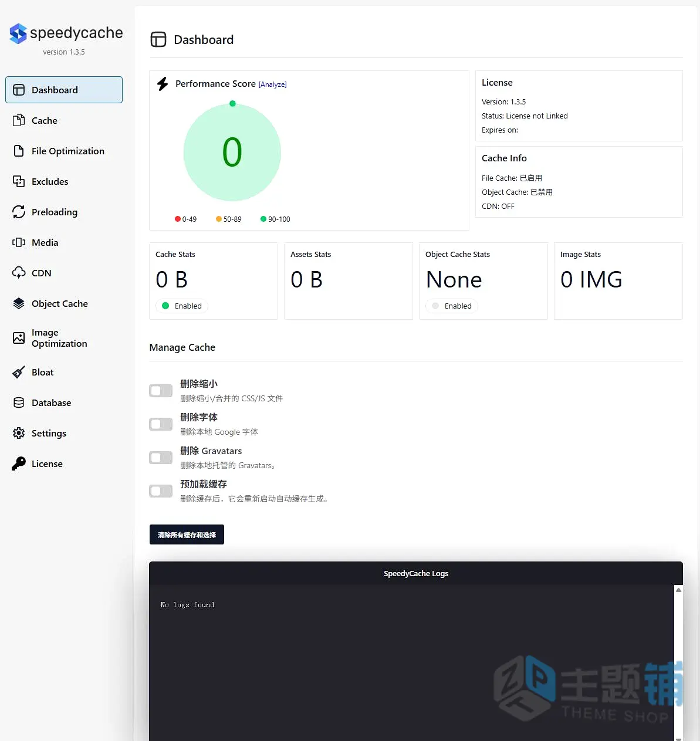Click the Image Optimization picture icon
This screenshot has height=741, width=700.
[19, 338]
